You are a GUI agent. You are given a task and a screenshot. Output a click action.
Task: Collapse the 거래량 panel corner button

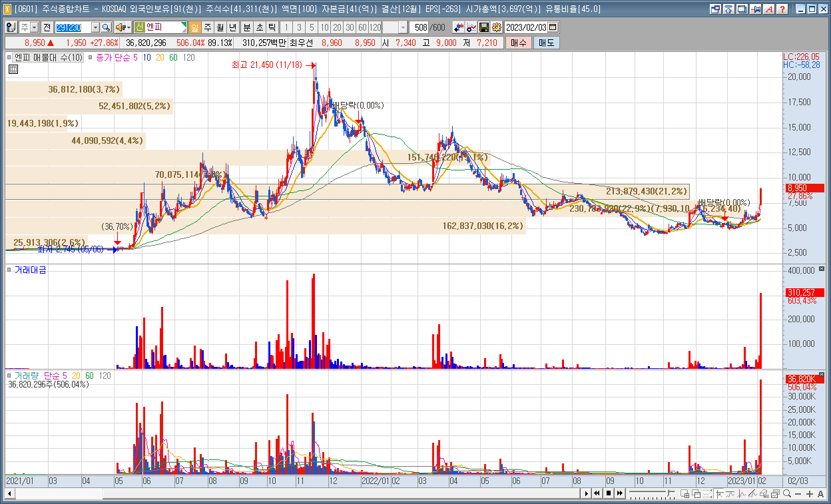coord(821,374)
